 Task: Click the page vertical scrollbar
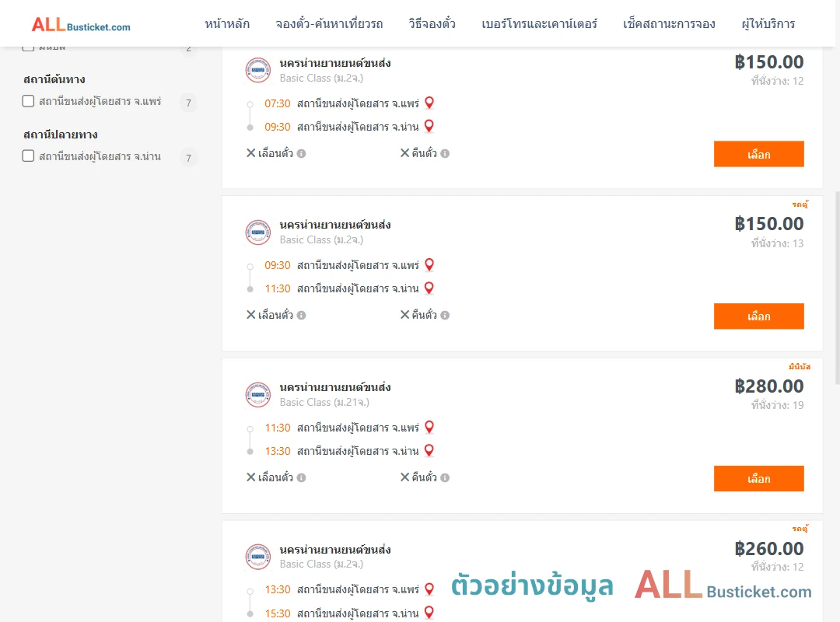tap(838, 288)
